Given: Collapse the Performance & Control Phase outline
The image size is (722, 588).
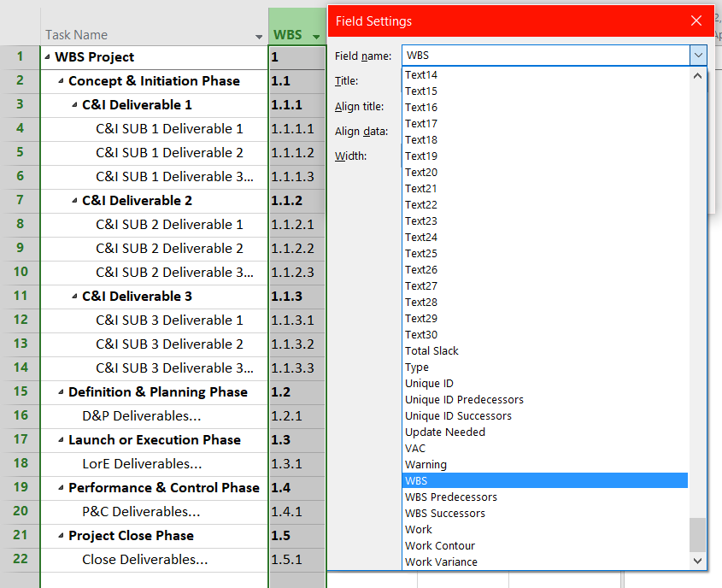Looking at the screenshot, I should 61,488.
